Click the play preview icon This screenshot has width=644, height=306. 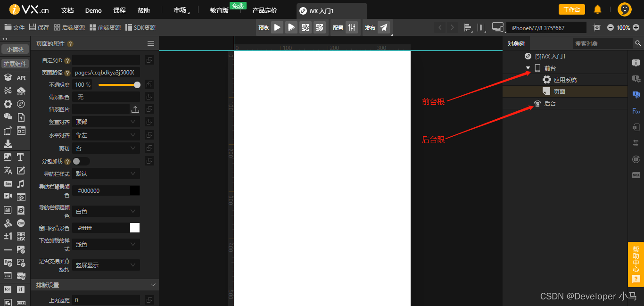277,27
